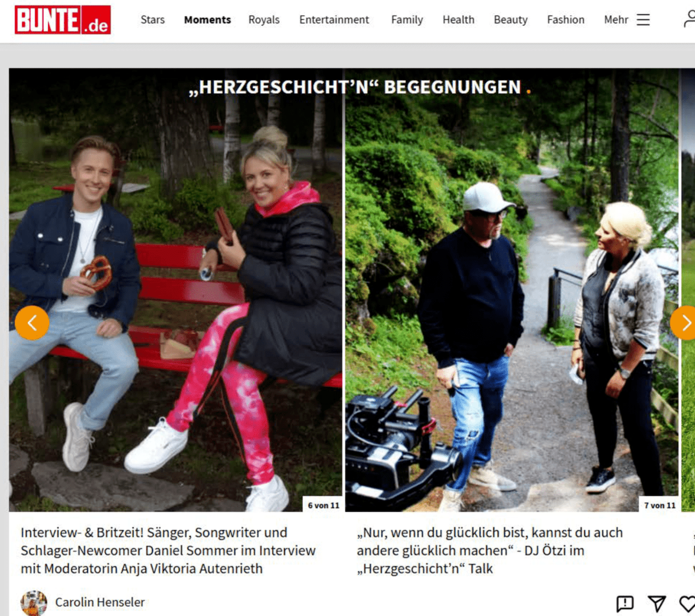The image size is (695, 616).
Task: Open Daniel Sommer interview photo
Action: (176, 290)
